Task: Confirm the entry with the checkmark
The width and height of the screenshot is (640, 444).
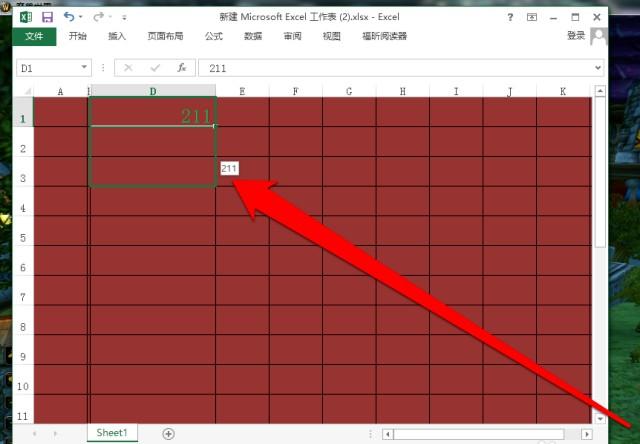Action: 155,68
